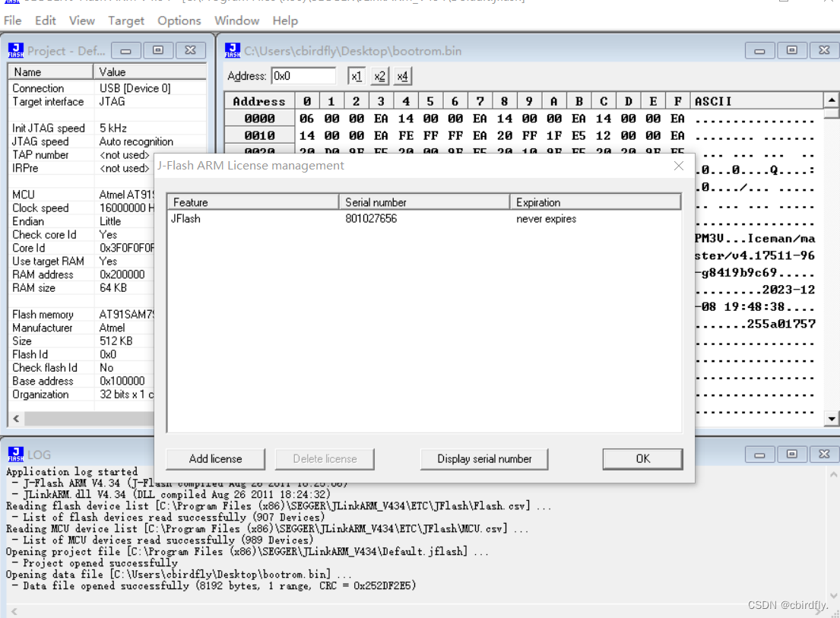Screen dimensions: 840x618
Task: Select the x2 hex display width icon
Action: point(379,75)
